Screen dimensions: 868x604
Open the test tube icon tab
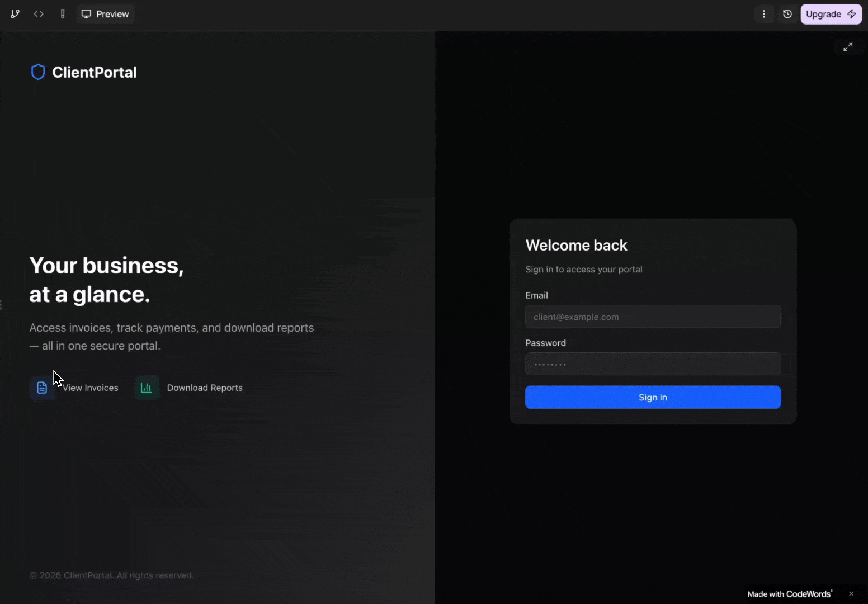[x=63, y=14]
